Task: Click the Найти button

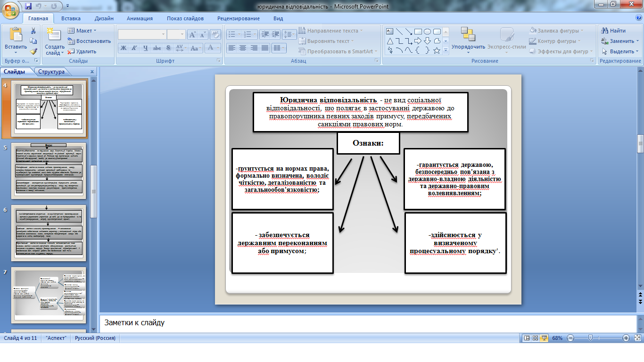Action: [x=614, y=31]
